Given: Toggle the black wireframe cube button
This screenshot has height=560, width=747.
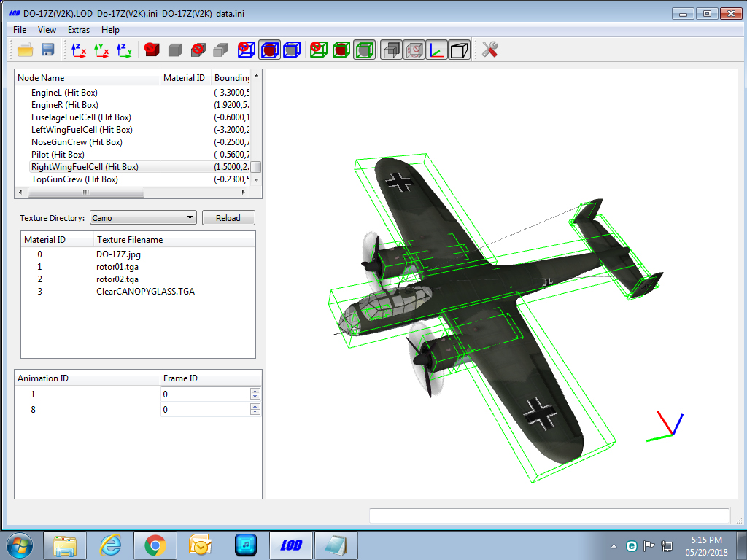Looking at the screenshot, I should tap(460, 50).
